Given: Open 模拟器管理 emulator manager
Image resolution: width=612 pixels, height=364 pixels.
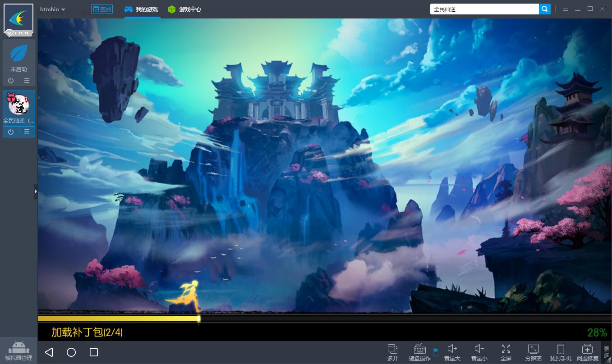Looking at the screenshot, I should point(18,351).
